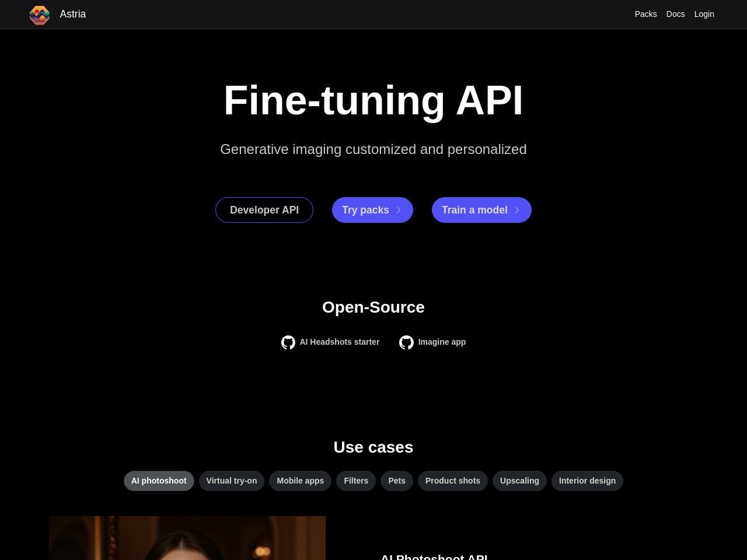This screenshot has width=747, height=560.
Task: Select the Upscaling use case tab
Action: tap(519, 481)
